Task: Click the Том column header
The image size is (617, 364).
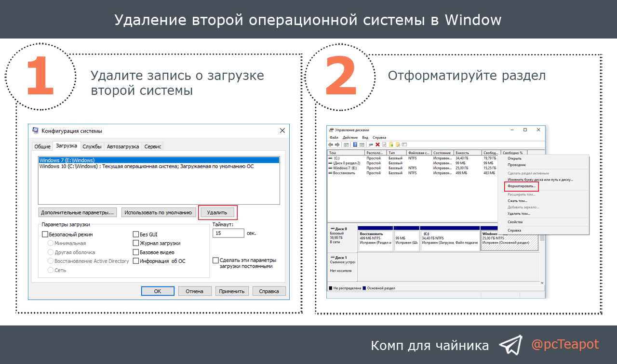Action: coord(346,153)
